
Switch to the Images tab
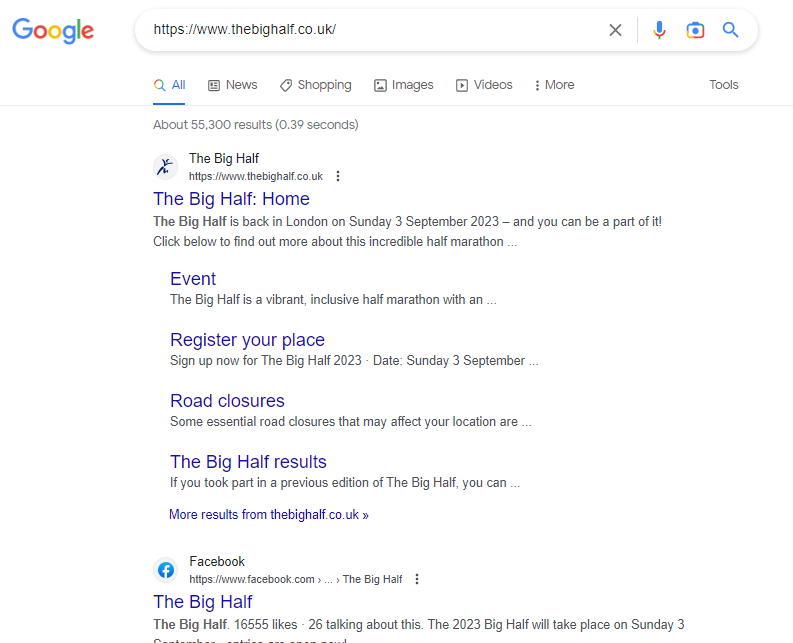(404, 85)
